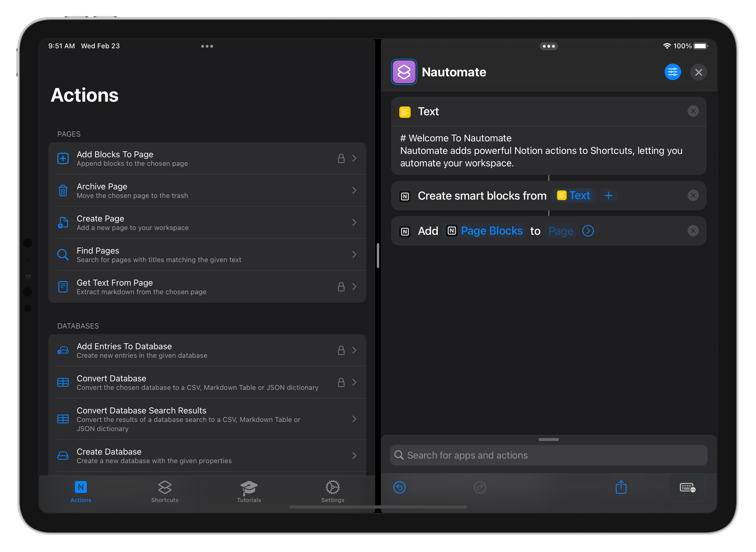Tap the yellow Text action icon
This screenshot has height=552, width=756.
405,112
